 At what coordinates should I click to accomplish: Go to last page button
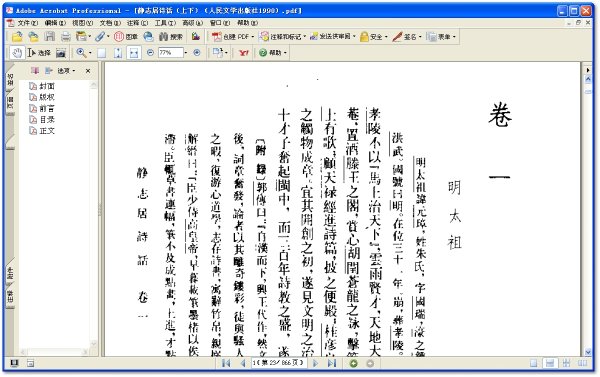click(332, 363)
